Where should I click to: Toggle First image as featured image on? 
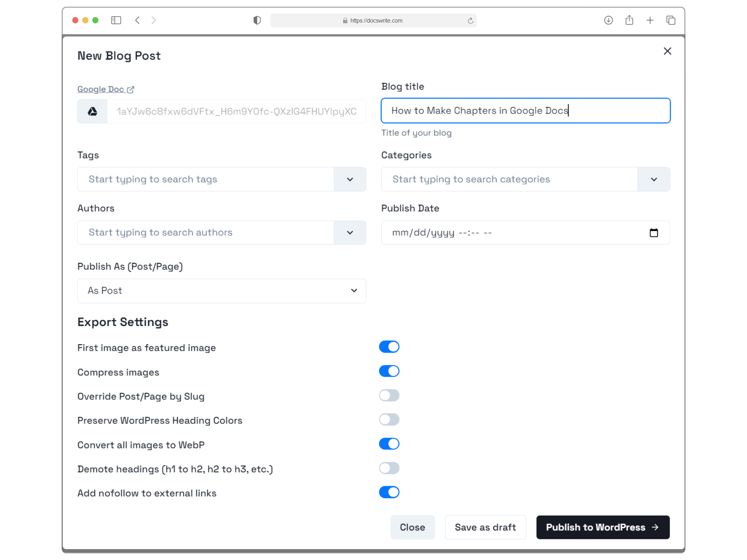tap(389, 346)
